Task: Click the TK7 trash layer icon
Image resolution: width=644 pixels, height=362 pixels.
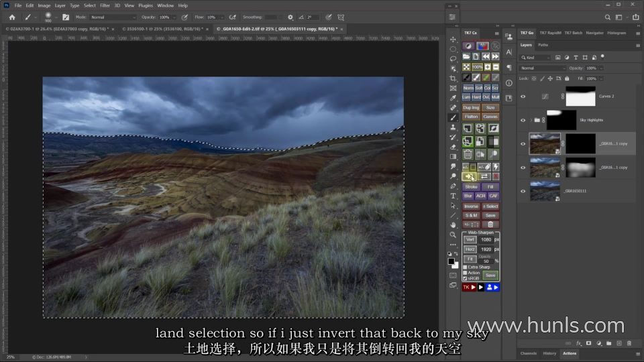Action: (468, 154)
